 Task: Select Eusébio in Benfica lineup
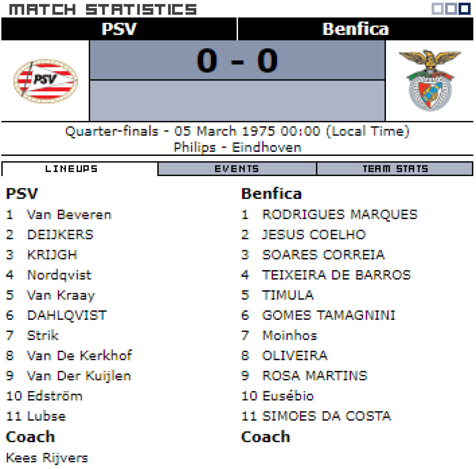[x=288, y=396]
